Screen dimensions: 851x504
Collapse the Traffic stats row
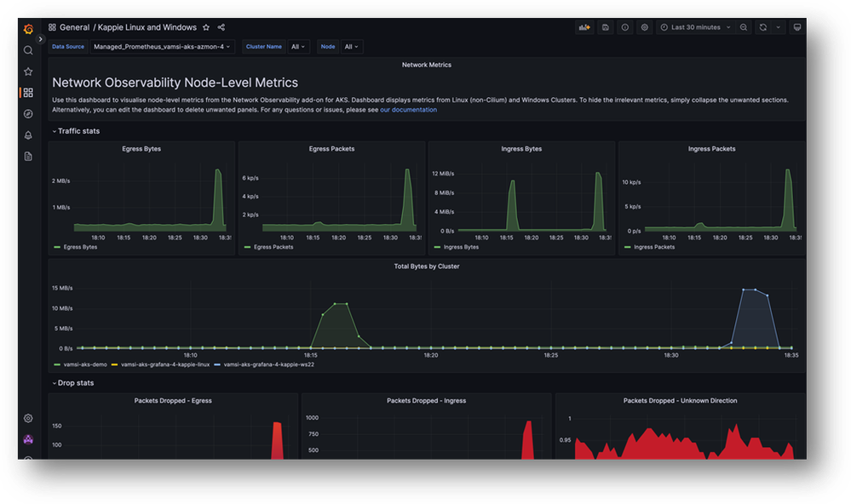[x=76, y=131]
